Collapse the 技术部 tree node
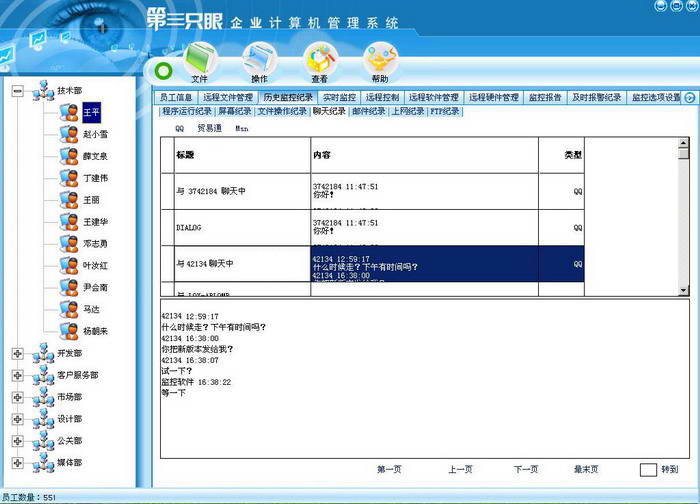 [x=17, y=91]
